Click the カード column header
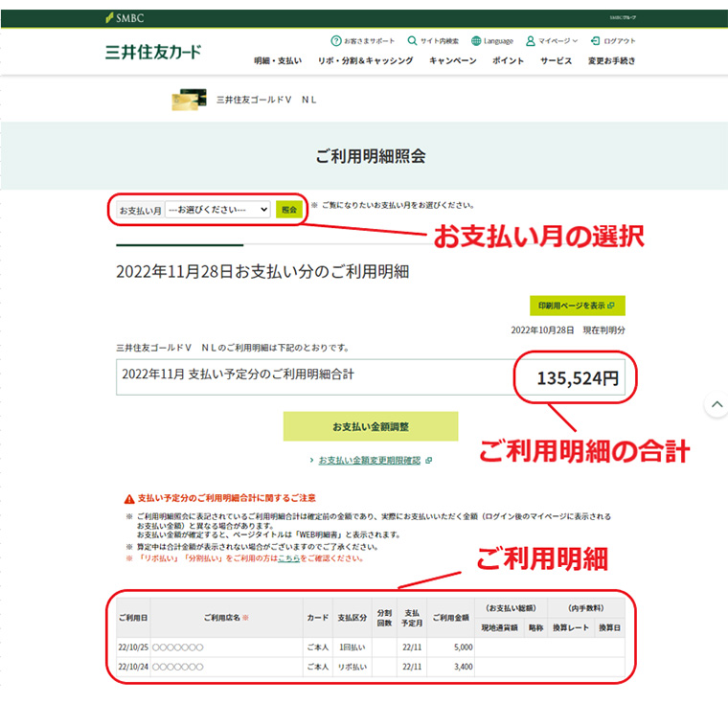Screen dimensions: 728x704 [x=318, y=618]
